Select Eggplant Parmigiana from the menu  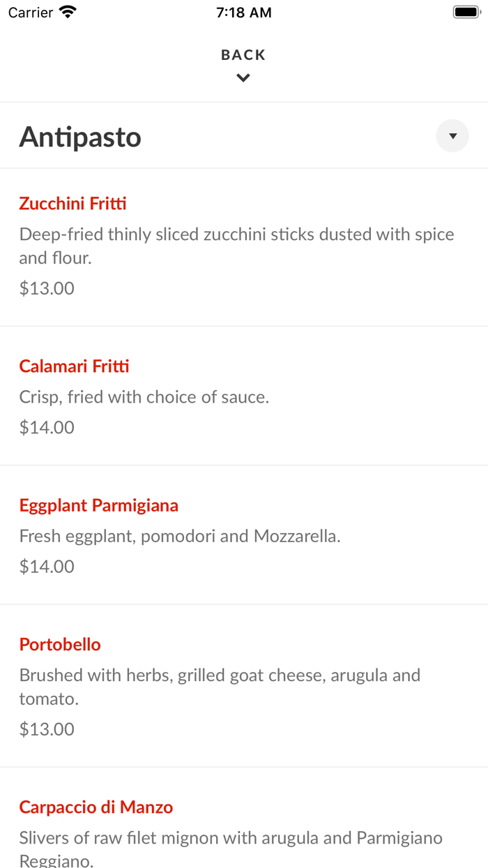98,504
